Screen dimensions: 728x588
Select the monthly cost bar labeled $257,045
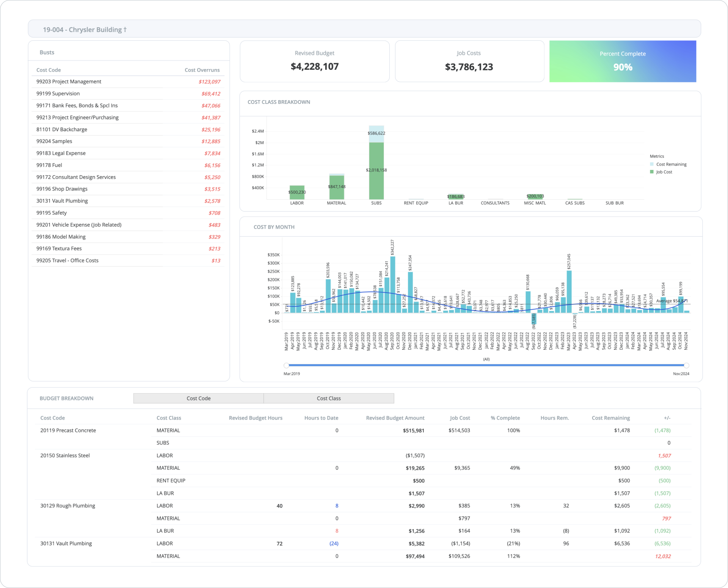[569, 292]
